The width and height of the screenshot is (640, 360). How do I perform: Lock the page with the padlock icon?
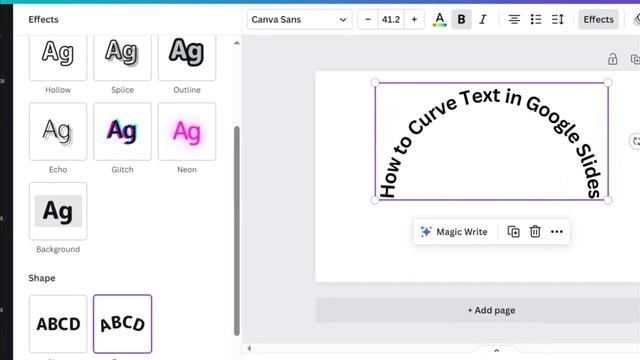click(x=612, y=59)
